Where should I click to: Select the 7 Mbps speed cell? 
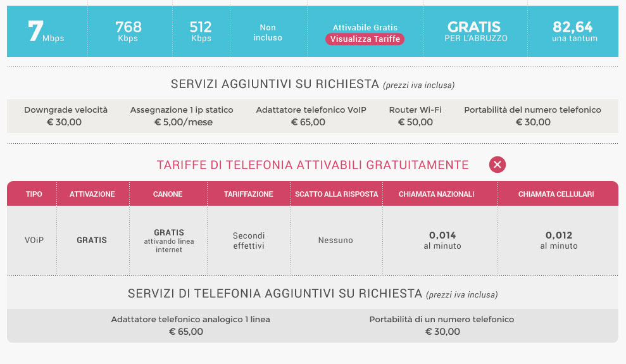click(x=47, y=31)
